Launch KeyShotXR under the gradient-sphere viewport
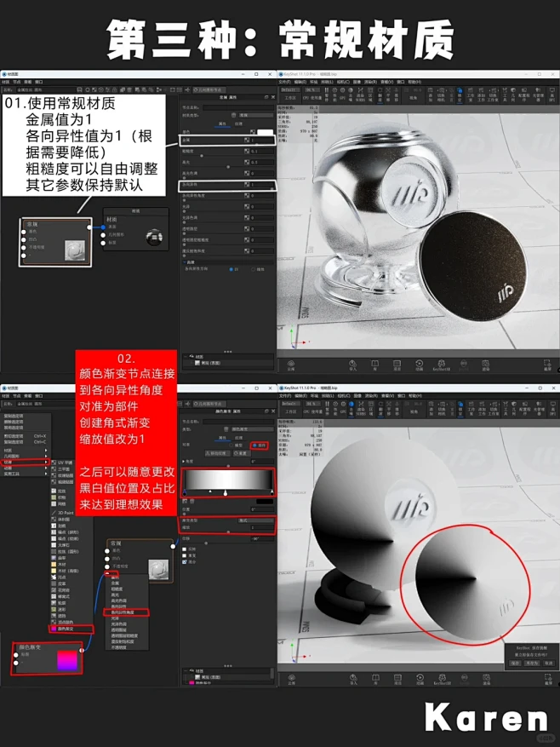This screenshot has width=560, height=747. [443, 680]
